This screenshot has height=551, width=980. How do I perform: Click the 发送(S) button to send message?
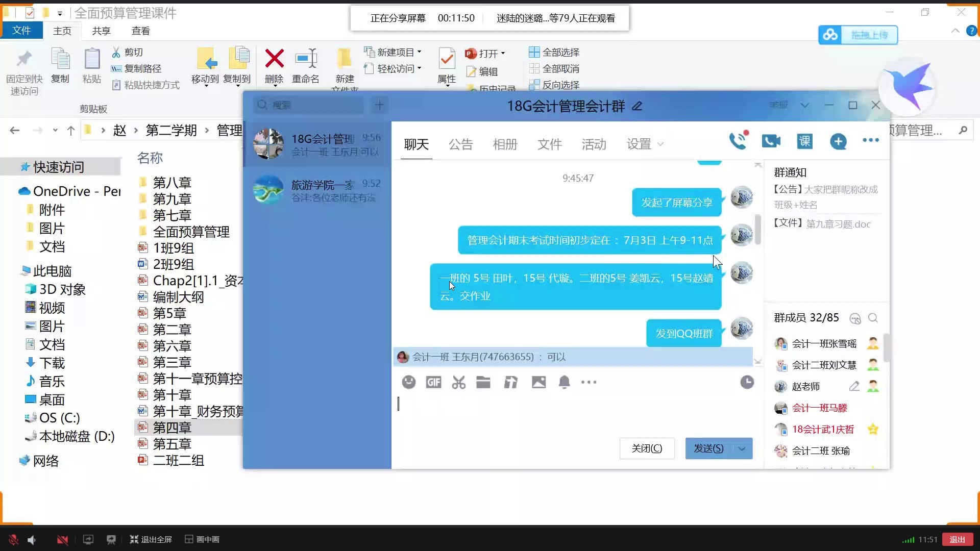709,448
